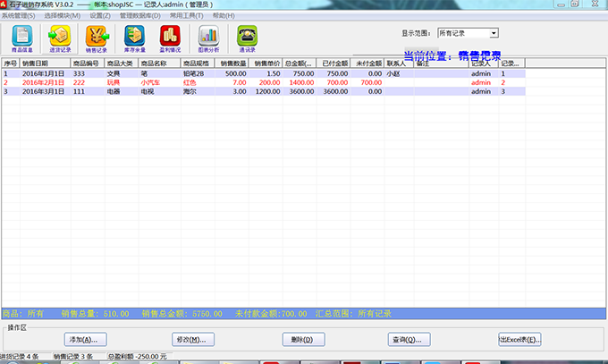
Task: Click the 删除(D) delete button
Action: point(302,340)
